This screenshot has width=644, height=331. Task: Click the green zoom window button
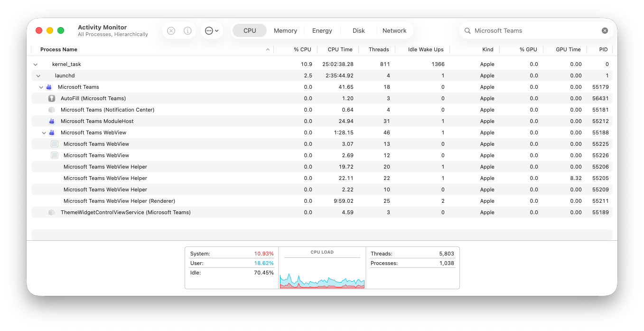(61, 30)
